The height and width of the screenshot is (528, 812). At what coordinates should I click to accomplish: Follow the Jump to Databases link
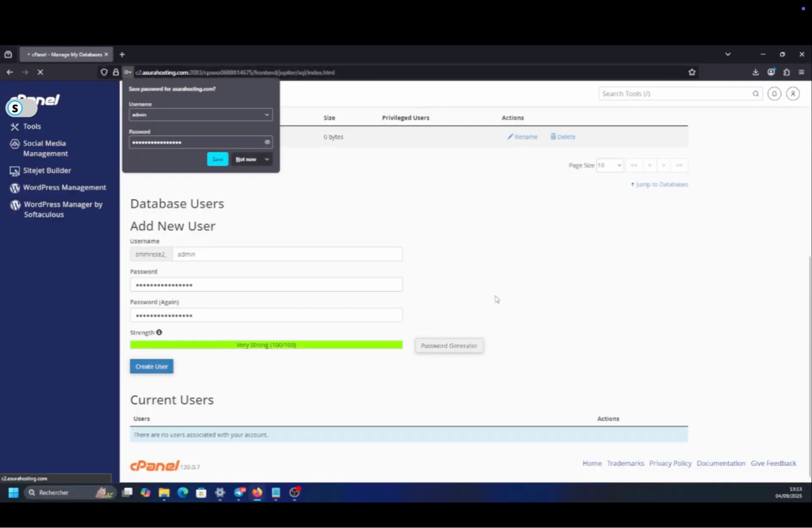(662, 184)
